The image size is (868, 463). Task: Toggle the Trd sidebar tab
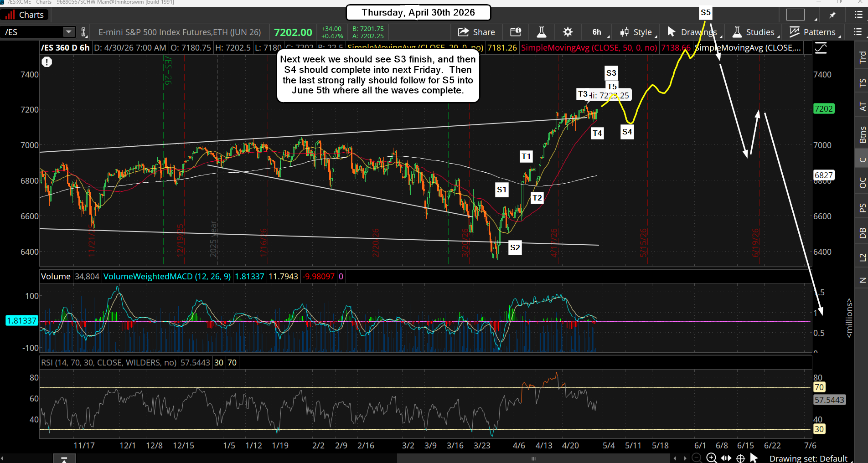pyautogui.click(x=862, y=57)
